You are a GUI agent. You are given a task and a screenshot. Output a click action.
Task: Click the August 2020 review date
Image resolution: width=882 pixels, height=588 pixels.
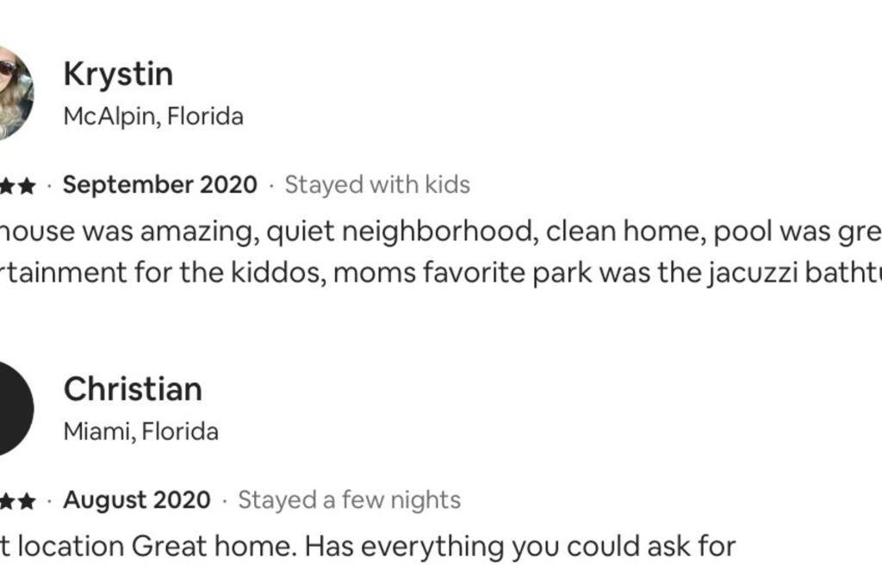point(137,499)
